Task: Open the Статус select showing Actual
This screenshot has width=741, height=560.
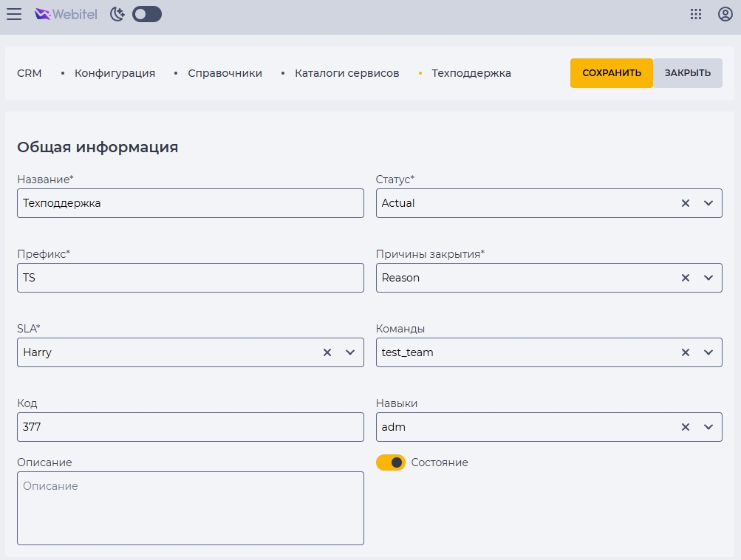Action: click(549, 203)
